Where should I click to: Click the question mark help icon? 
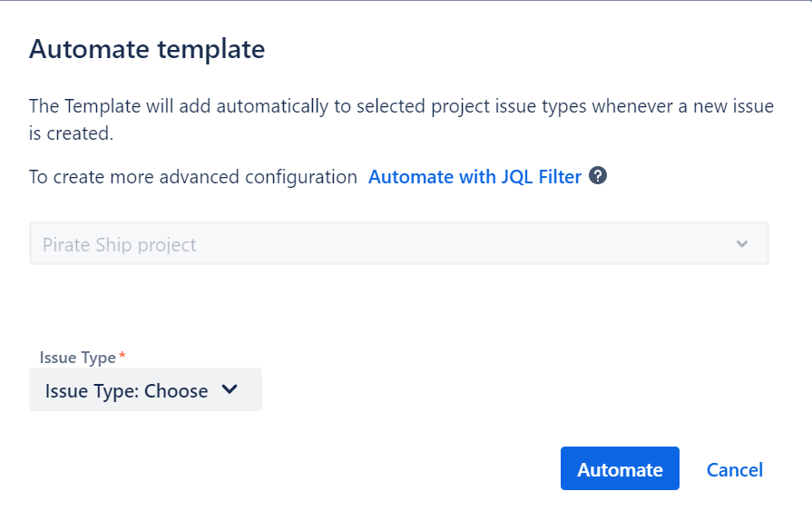[598, 176]
